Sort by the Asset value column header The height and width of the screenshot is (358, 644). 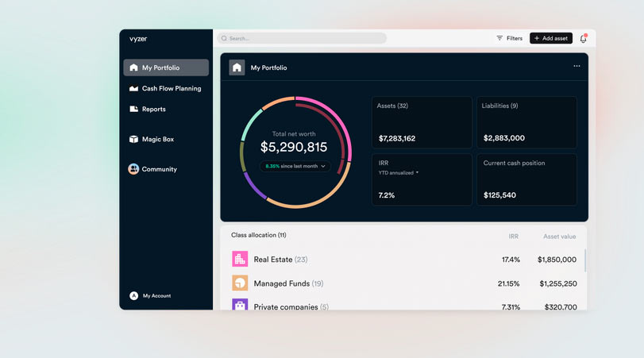(x=559, y=237)
